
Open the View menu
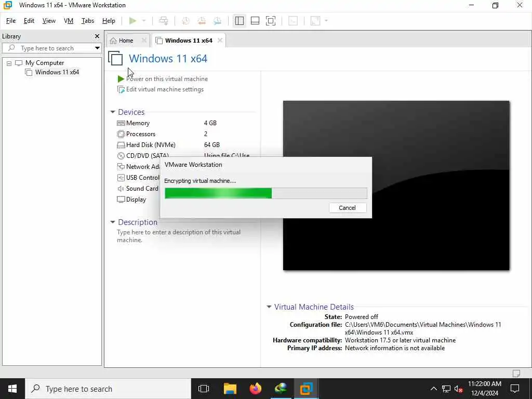[x=49, y=21]
